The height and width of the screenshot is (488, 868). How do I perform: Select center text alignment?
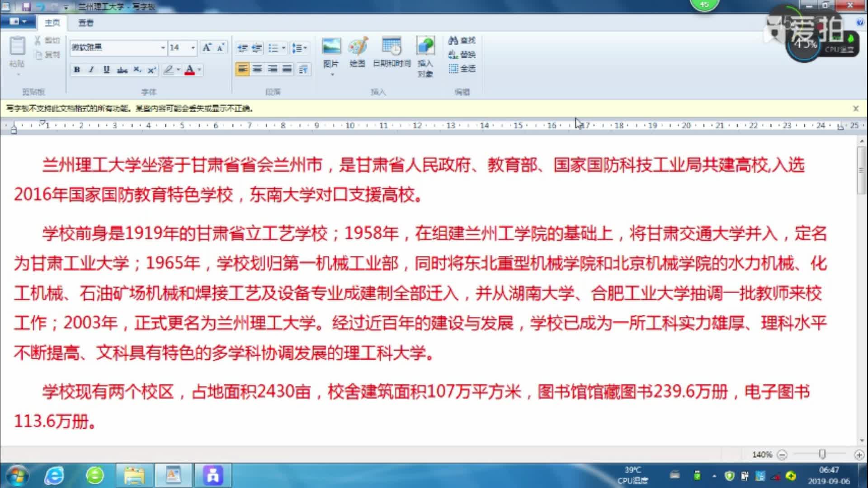pyautogui.click(x=257, y=69)
